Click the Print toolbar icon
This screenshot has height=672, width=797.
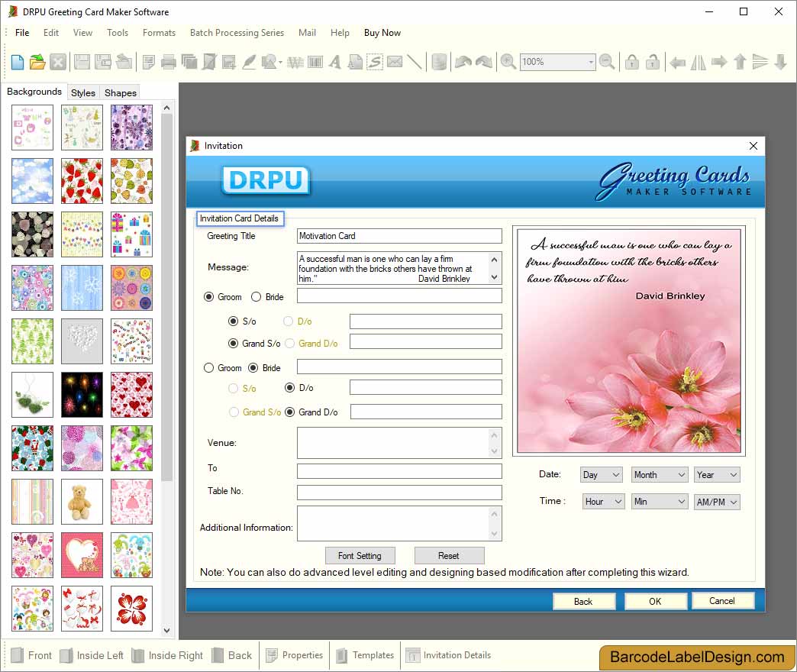(168, 62)
